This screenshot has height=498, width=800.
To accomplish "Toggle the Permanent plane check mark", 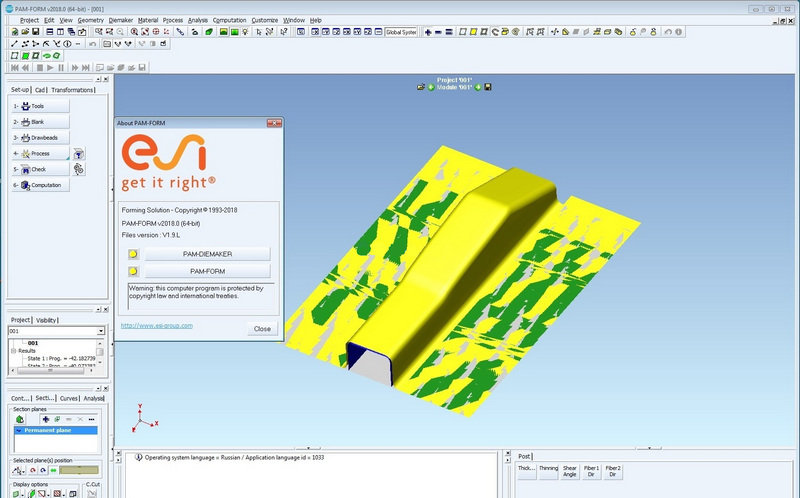I will coord(18,430).
